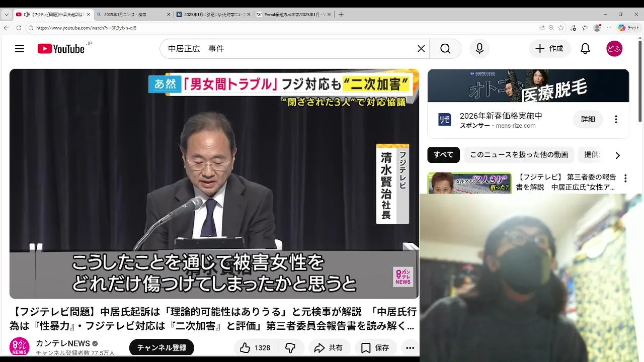Select the すべて filter chip
The image size is (644, 362).
pos(443,155)
